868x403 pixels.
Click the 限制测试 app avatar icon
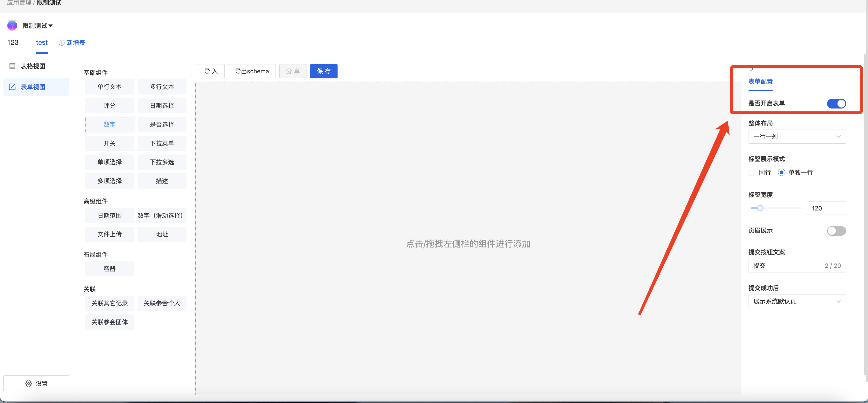click(x=12, y=25)
